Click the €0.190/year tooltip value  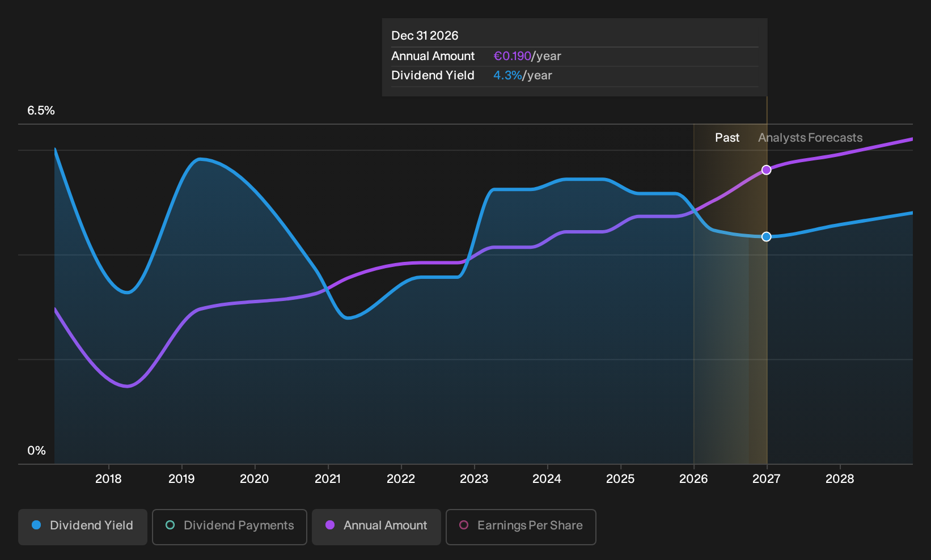527,56
